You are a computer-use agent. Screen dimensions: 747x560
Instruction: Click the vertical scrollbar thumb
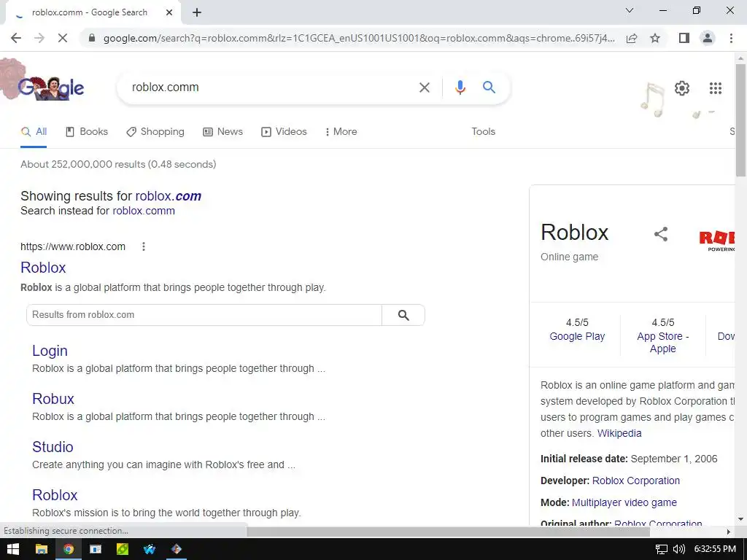[740, 119]
